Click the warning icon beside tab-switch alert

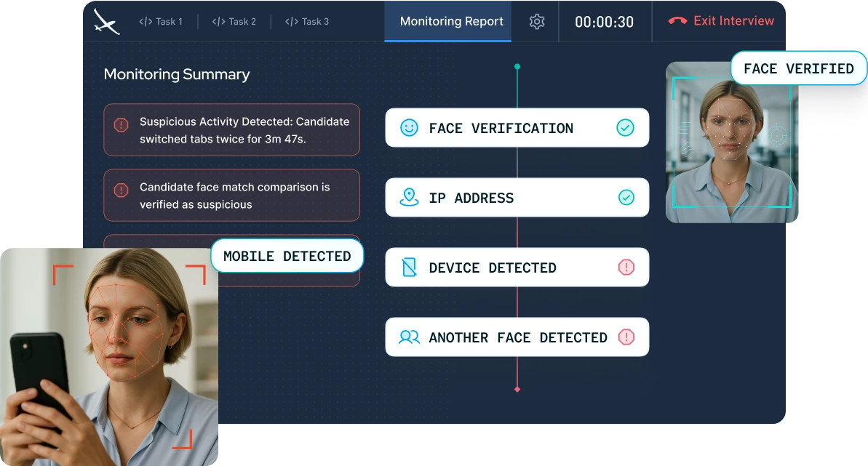click(122, 126)
